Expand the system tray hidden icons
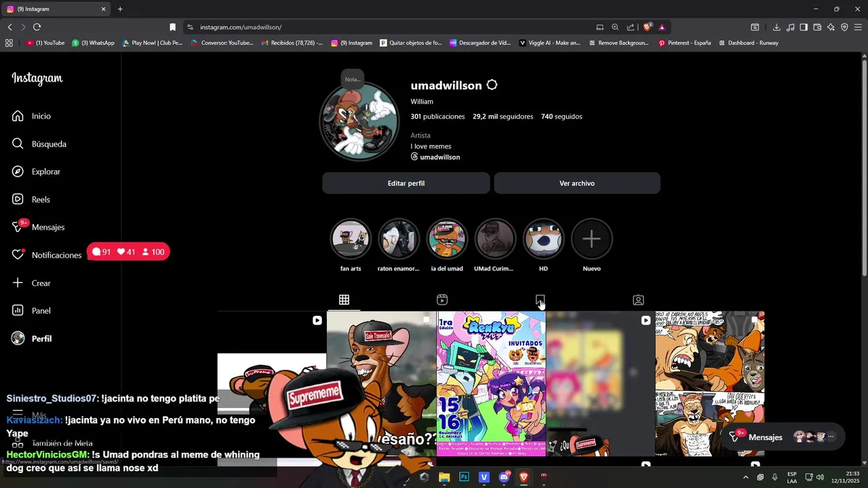 coord(745,477)
